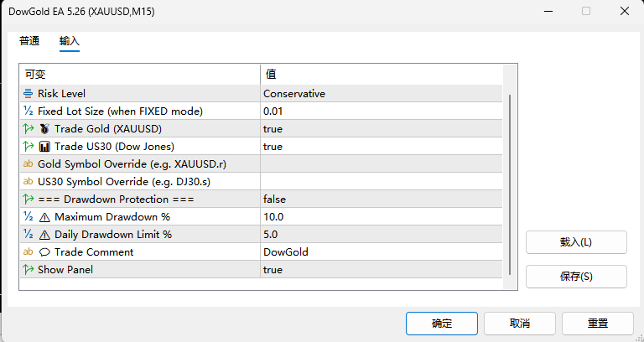Open the Conservative Risk Level dropdown
This screenshot has height=342, width=644.
pos(382,94)
